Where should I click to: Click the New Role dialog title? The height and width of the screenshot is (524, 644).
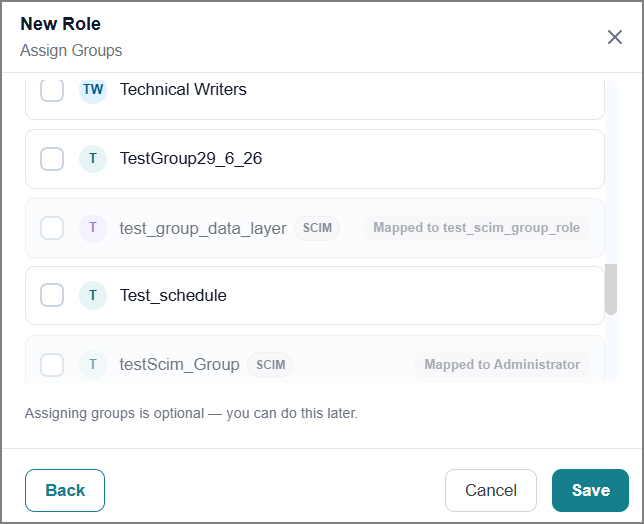tap(60, 24)
